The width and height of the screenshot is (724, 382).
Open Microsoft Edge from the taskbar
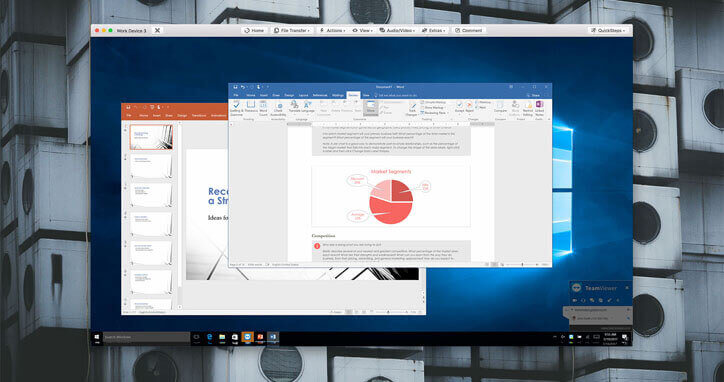coord(210,337)
